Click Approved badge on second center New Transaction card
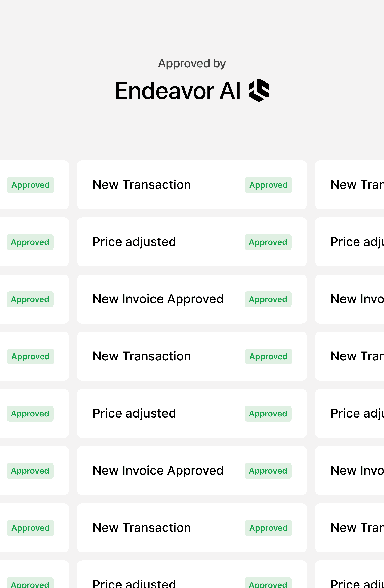 tap(268, 356)
